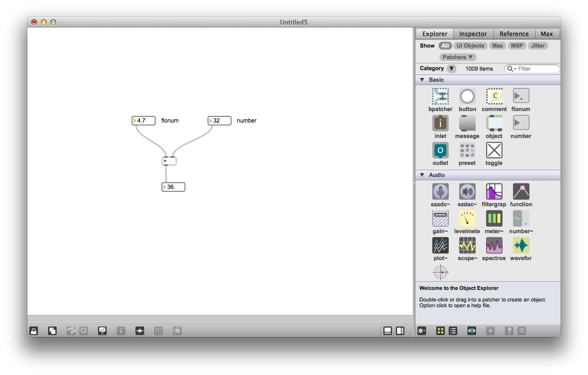Select the scope~ icon

click(x=467, y=245)
